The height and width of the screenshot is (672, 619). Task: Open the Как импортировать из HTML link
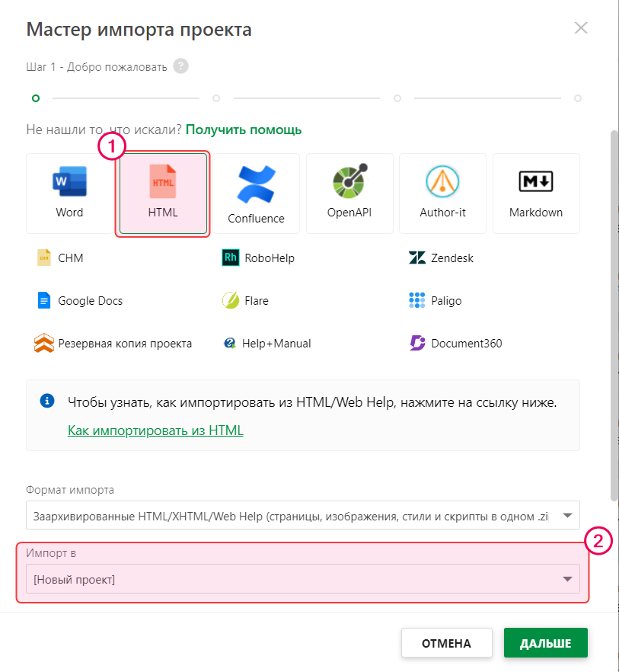[155, 430]
